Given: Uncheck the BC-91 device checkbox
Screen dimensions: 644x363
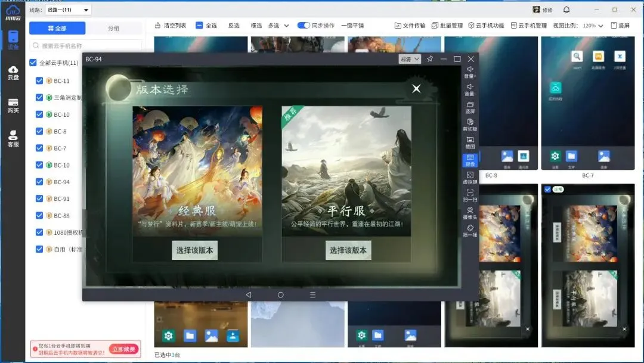Looking at the screenshot, I should [39, 198].
